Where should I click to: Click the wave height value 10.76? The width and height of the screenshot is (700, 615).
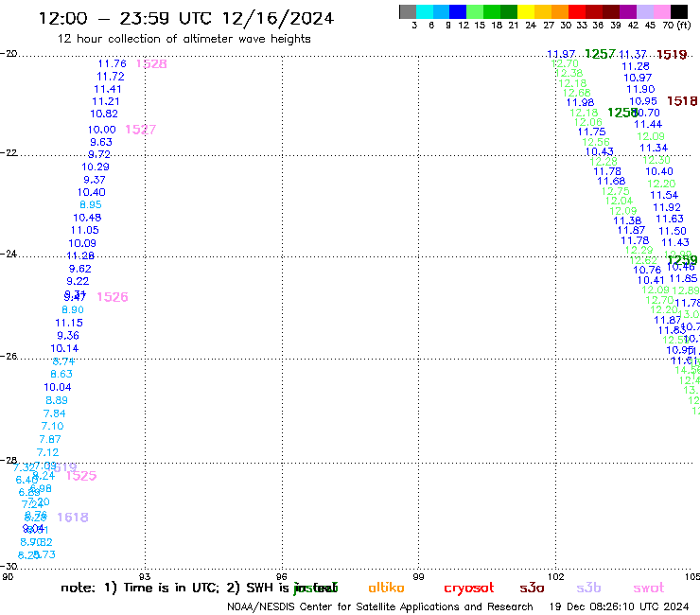click(647, 270)
